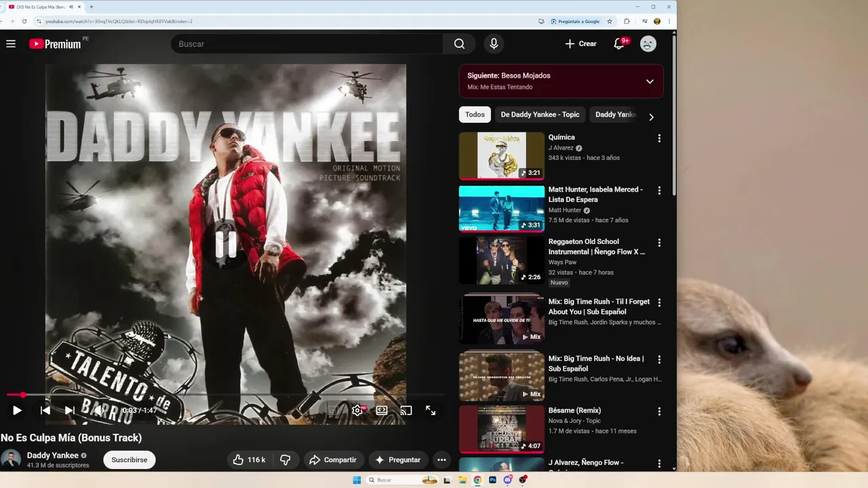Viewport: 868px width, 488px height.
Task: Open the Preguntar AI button
Action: pyautogui.click(x=398, y=460)
